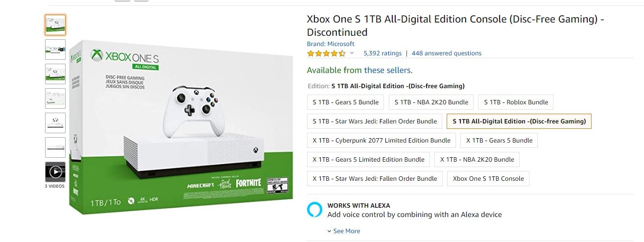644x242 pixels.
Task: View the 448 answered questions
Action: click(x=447, y=53)
